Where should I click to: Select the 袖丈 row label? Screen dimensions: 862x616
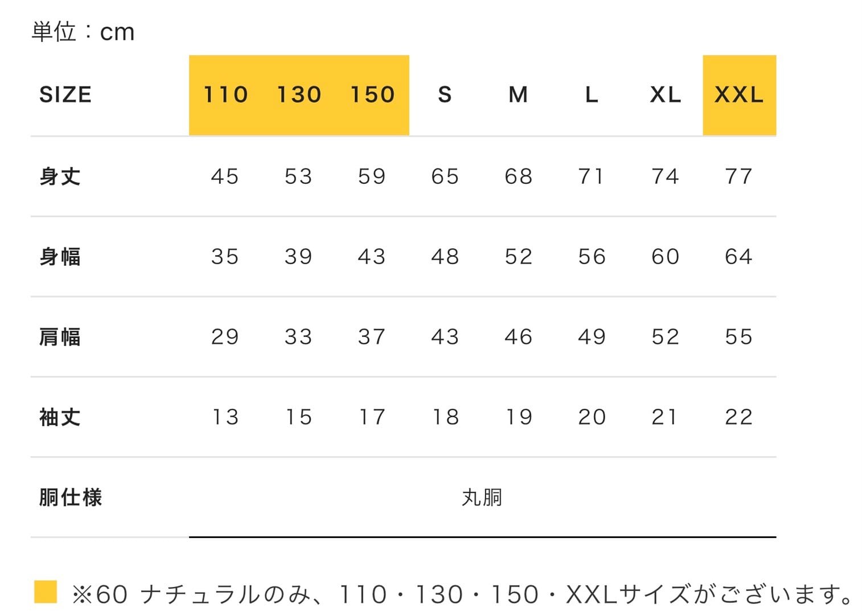pyautogui.click(x=60, y=417)
